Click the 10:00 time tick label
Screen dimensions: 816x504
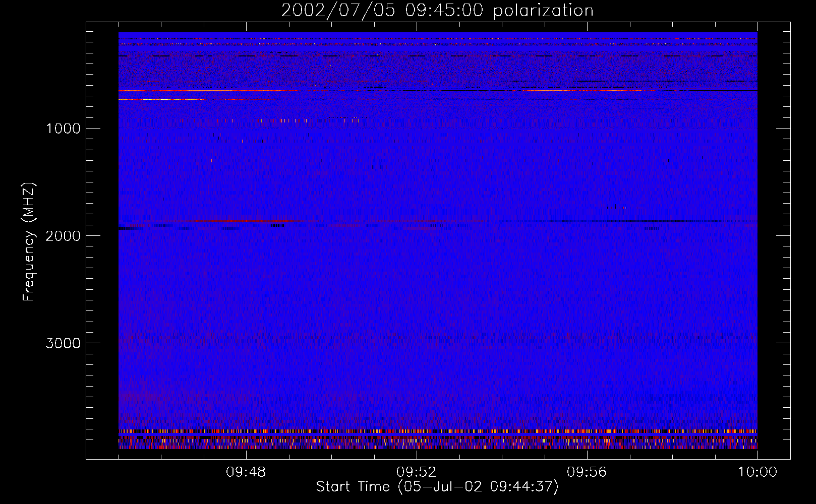757,472
